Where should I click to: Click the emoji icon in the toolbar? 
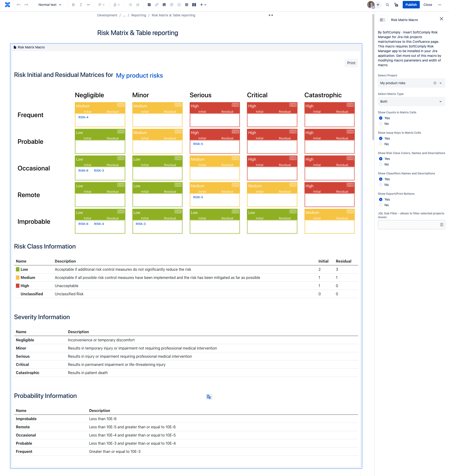pyautogui.click(x=179, y=5)
